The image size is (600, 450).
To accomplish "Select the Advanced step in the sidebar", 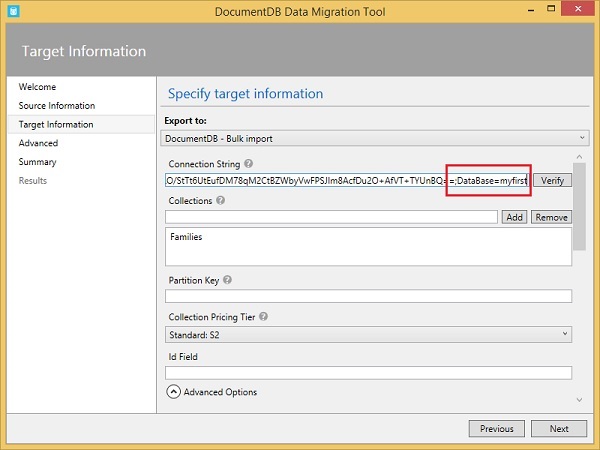I will pyautogui.click(x=38, y=143).
